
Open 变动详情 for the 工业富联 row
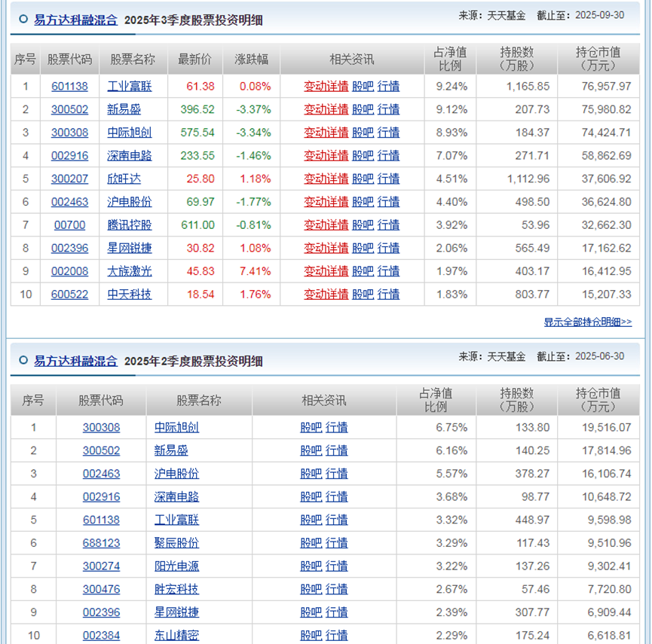pyautogui.click(x=326, y=87)
